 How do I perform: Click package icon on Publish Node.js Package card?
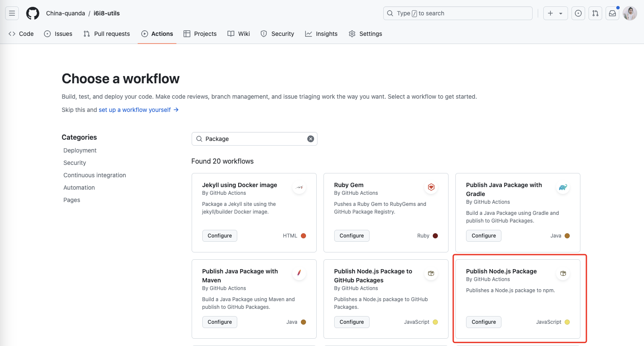pos(563,273)
